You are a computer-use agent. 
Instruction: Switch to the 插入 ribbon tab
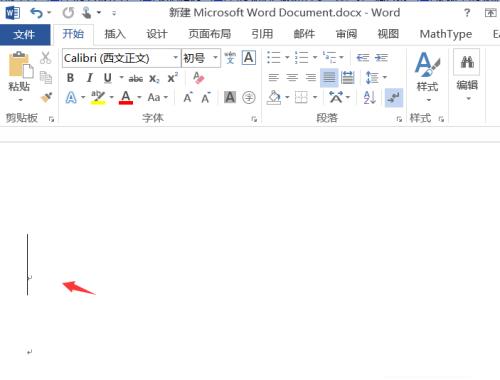coord(115,34)
